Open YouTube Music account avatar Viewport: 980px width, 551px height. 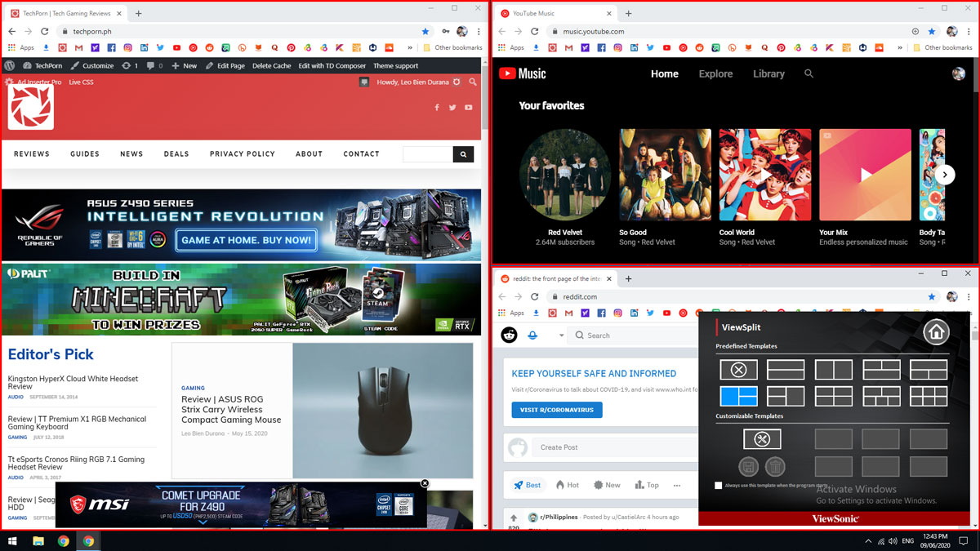pos(959,73)
